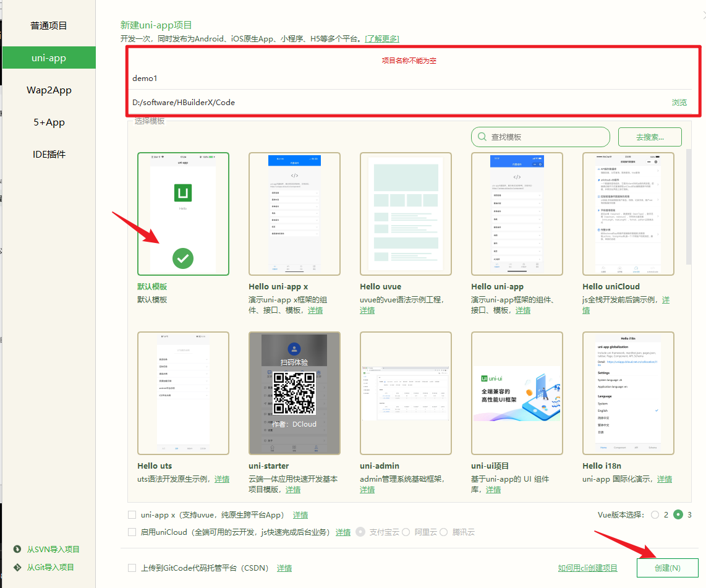Screen dimensions: 706x588
Task: Open 详情 link for Hello i18n
Action: pos(664,479)
